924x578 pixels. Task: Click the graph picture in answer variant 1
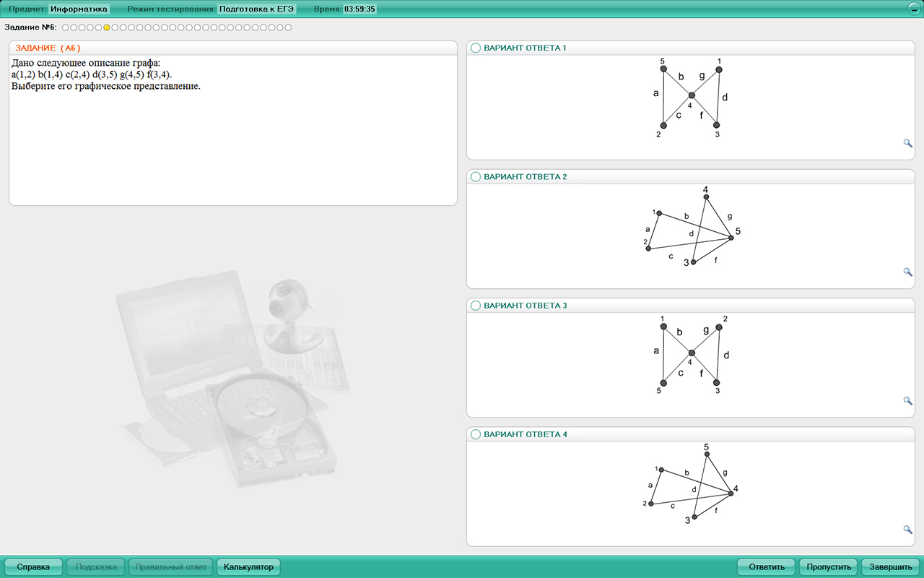[x=692, y=98]
